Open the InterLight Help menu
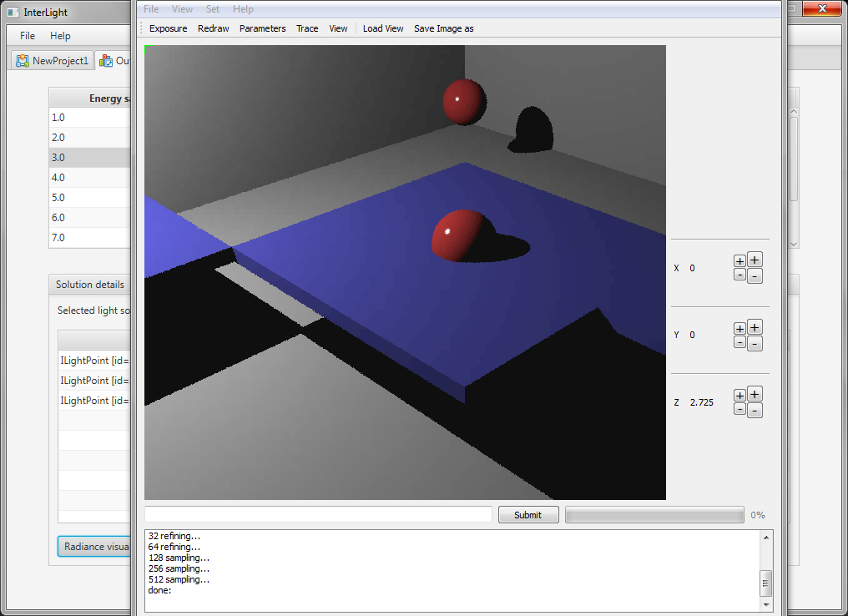Viewport: 848px width, 616px height. pyautogui.click(x=60, y=36)
